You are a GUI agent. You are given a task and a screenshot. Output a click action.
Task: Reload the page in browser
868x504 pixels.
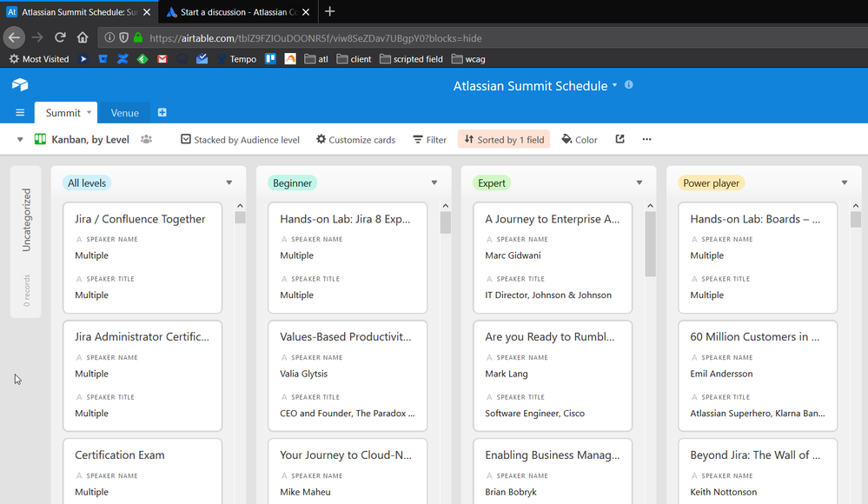60,37
